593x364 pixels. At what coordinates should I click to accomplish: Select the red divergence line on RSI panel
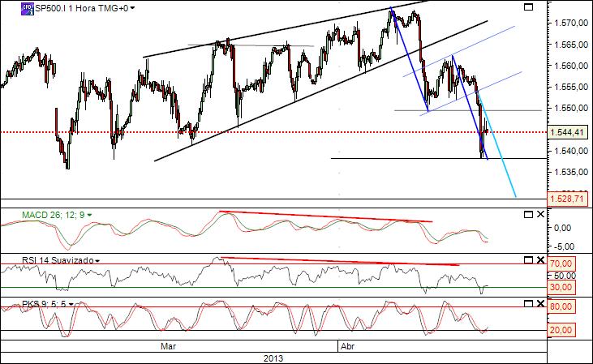coord(341,262)
